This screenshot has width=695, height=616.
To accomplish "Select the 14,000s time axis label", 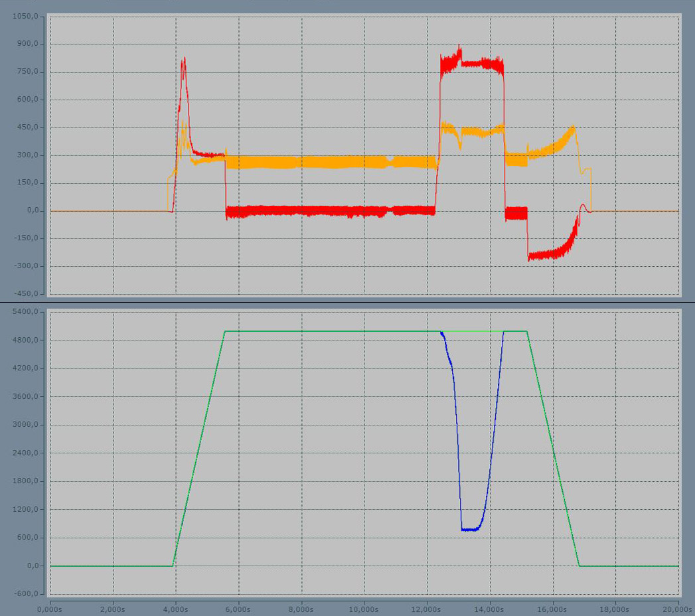I will [490, 609].
